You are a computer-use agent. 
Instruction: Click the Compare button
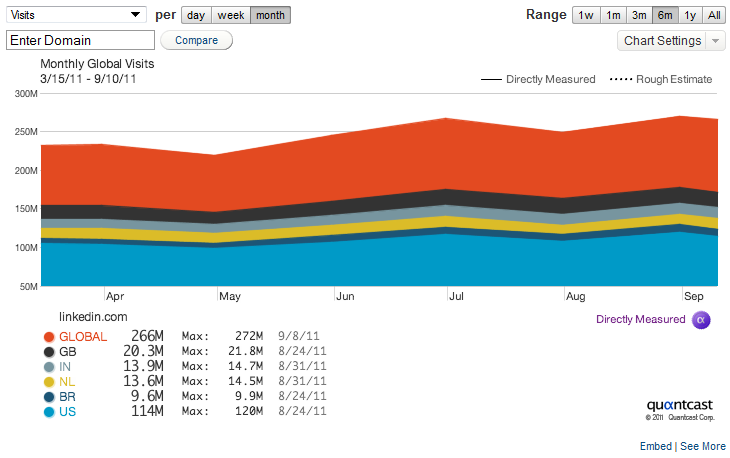(196, 40)
